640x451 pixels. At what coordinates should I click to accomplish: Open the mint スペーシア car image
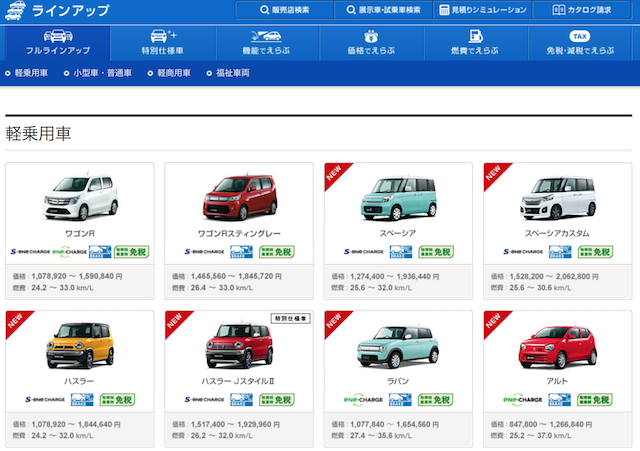click(x=399, y=198)
